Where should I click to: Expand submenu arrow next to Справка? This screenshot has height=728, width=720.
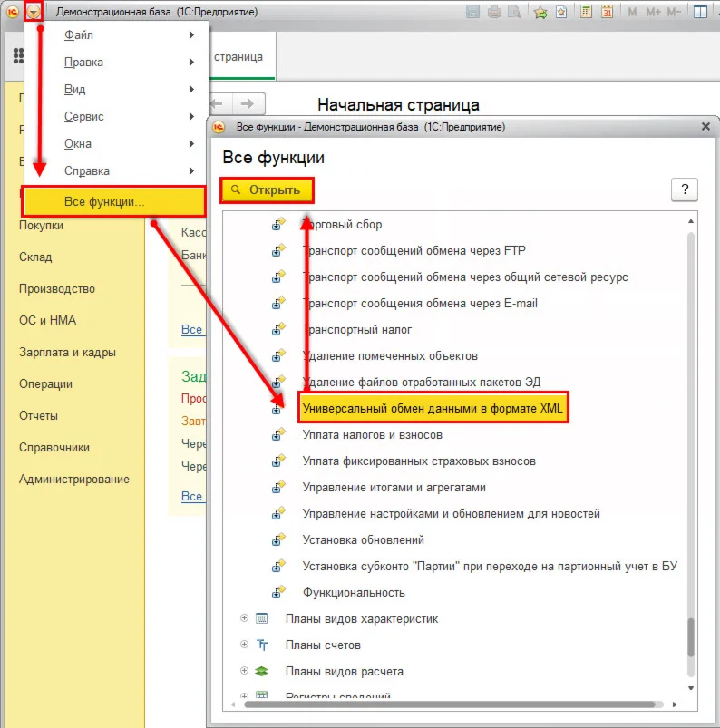[191, 170]
